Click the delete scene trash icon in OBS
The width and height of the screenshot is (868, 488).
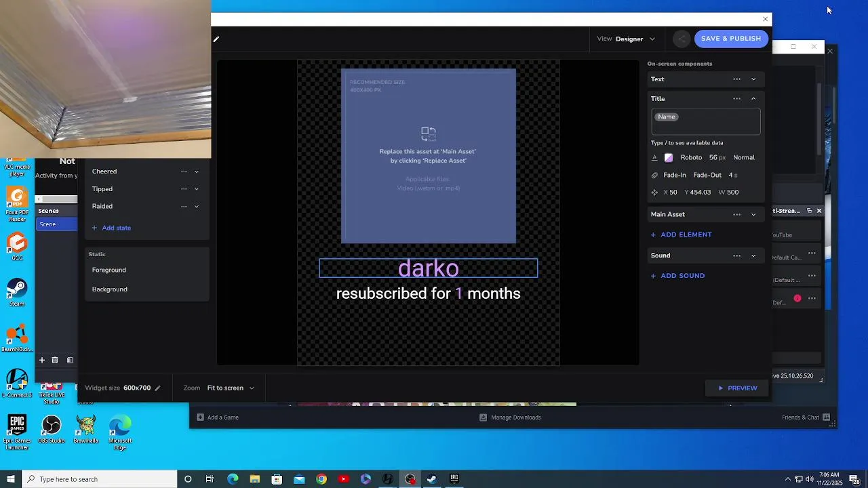click(55, 361)
